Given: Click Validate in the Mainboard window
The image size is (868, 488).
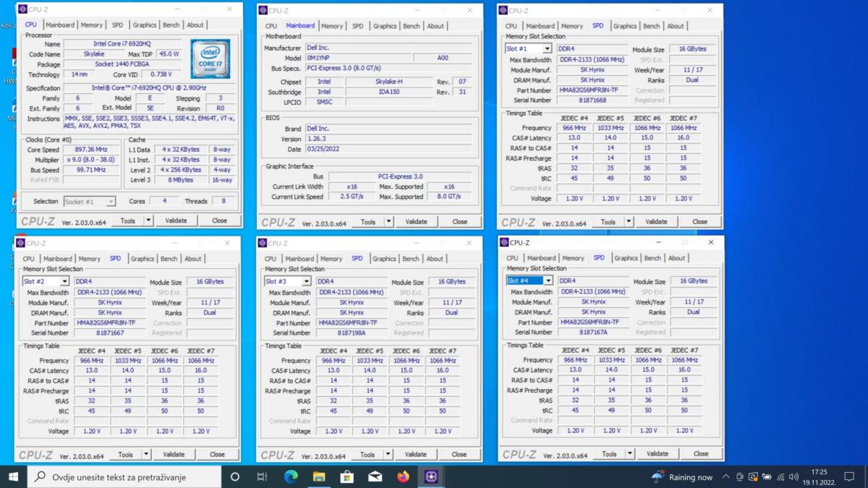Looking at the screenshot, I should coord(417,222).
